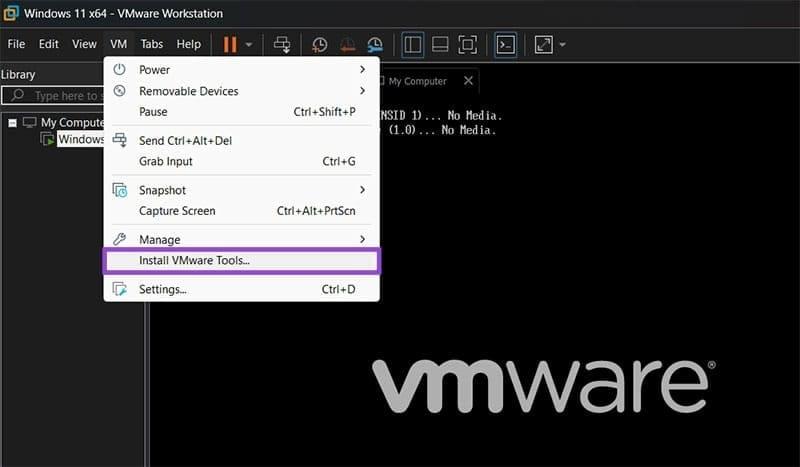The height and width of the screenshot is (467, 800).
Task: Click the library search field
Action: click(x=53, y=95)
